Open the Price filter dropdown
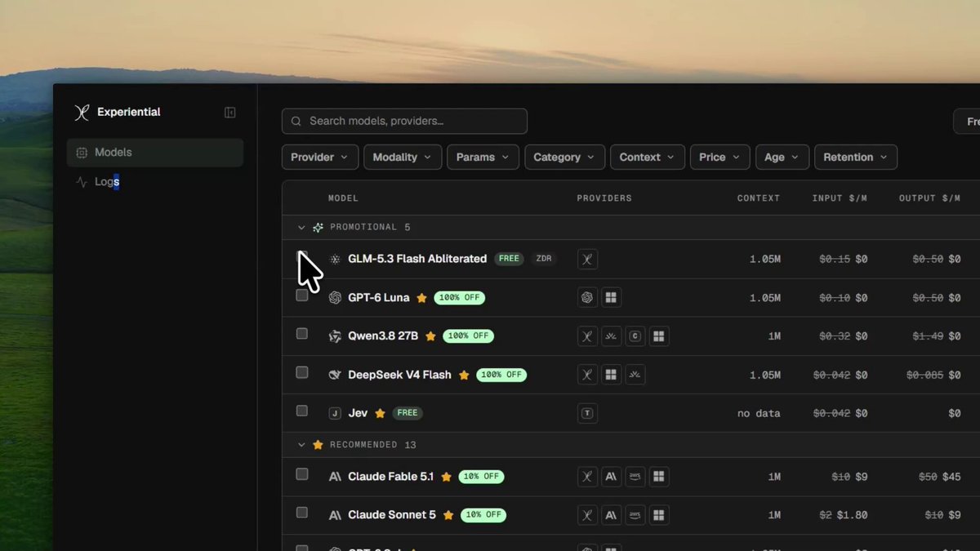The image size is (980, 551). pos(719,158)
